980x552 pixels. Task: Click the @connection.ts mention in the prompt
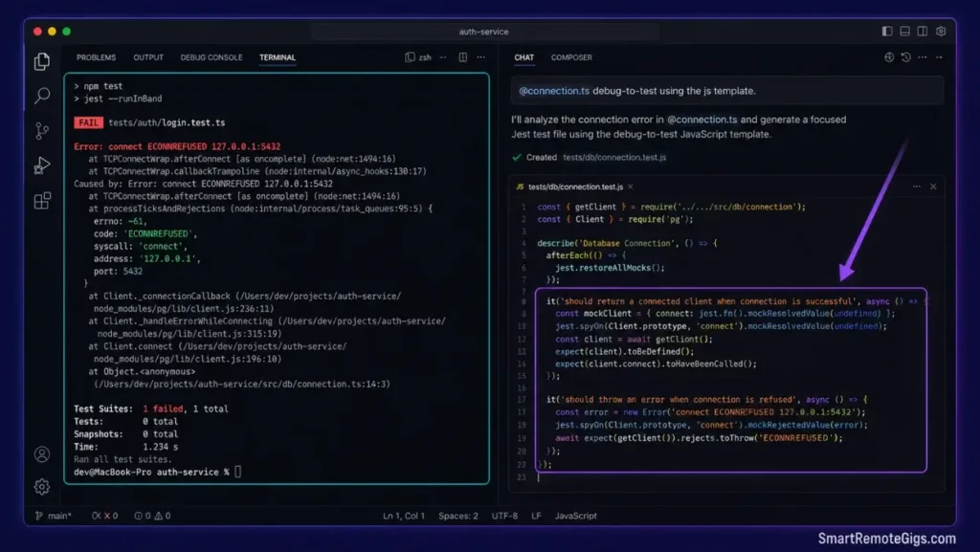[x=554, y=91]
